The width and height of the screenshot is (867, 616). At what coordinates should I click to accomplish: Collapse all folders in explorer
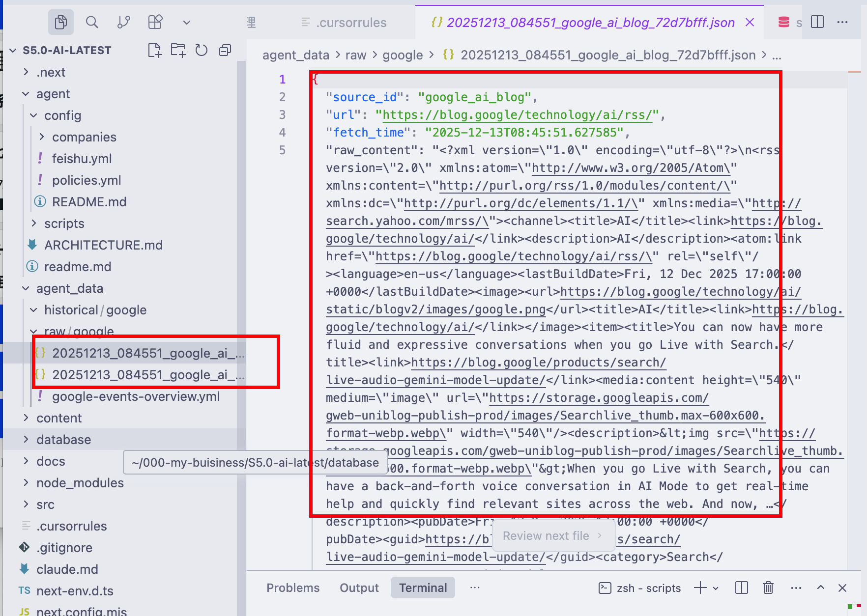[225, 50]
